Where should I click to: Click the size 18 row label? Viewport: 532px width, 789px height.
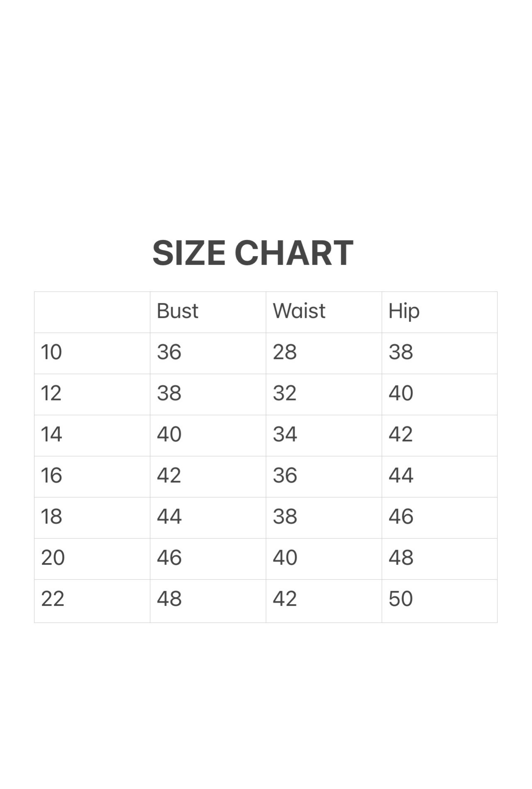[51, 516]
